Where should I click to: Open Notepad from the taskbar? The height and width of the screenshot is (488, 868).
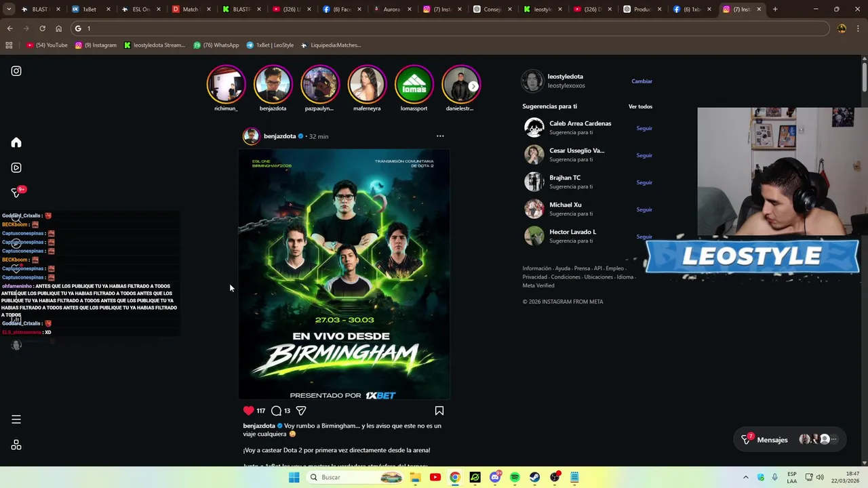[574, 477]
